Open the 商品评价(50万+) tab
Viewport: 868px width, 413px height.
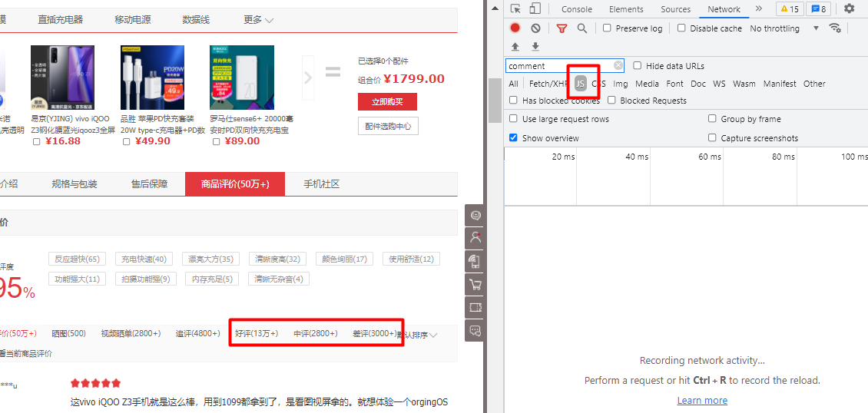[235, 184]
